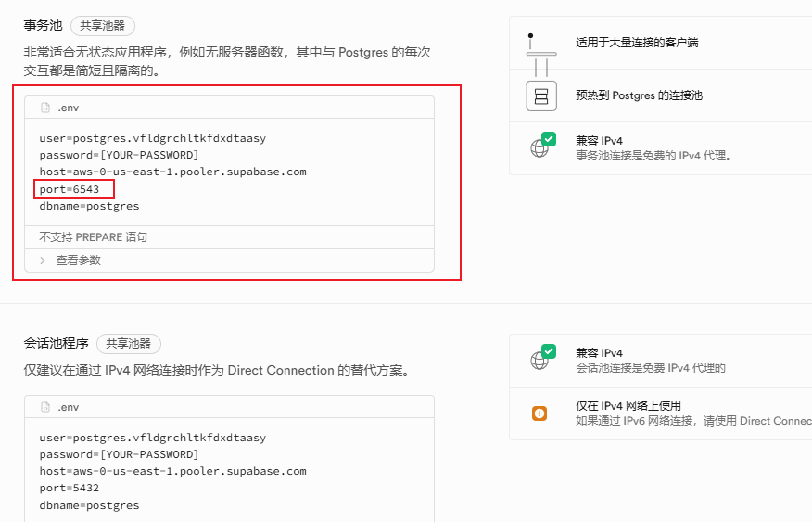
Task: Click the orange warning icon for IPv4 only
Action: (x=539, y=414)
